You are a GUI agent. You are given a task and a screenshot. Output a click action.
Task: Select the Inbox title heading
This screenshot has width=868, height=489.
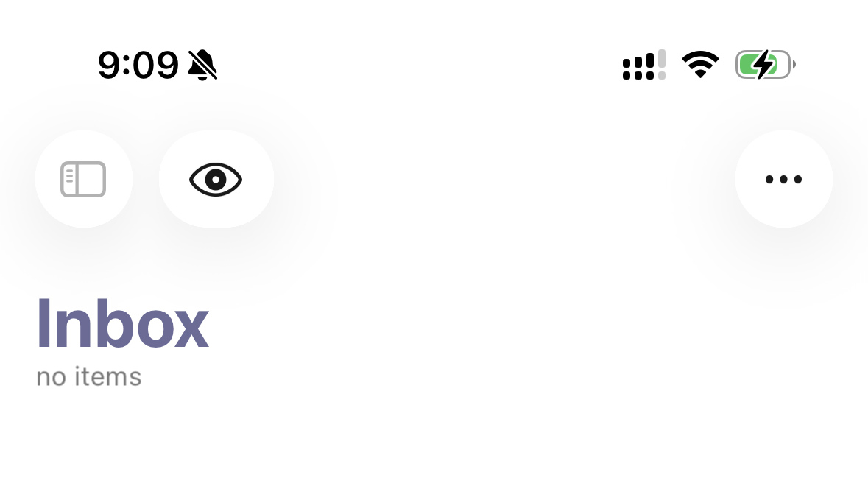point(122,323)
